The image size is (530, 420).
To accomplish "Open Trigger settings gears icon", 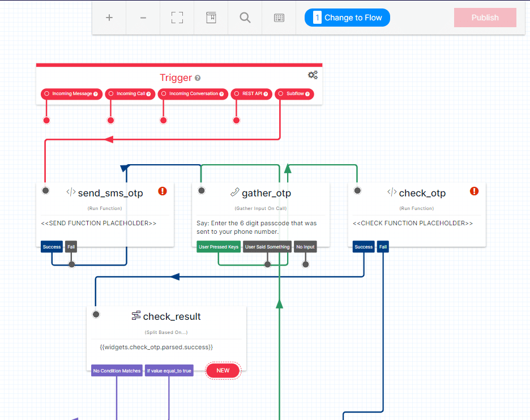I will tap(313, 75).
